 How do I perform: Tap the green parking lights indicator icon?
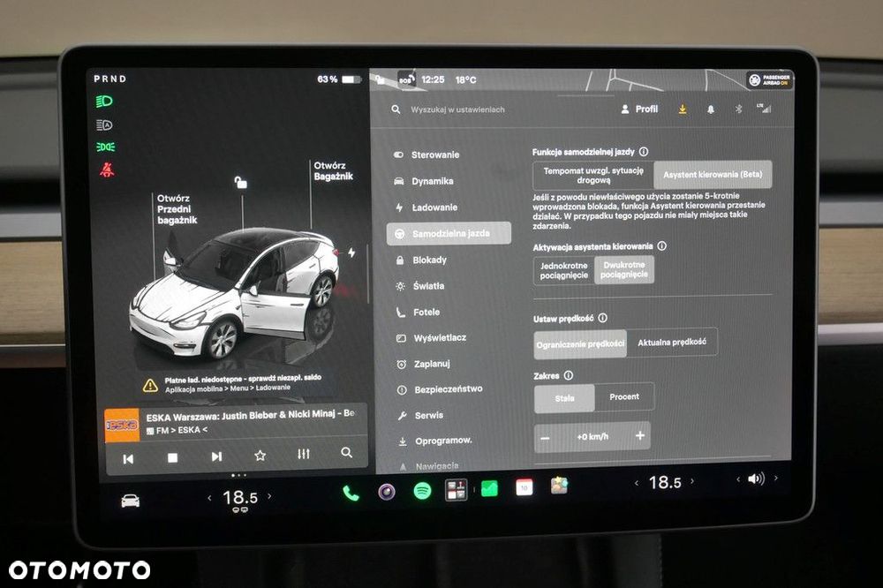105,147
